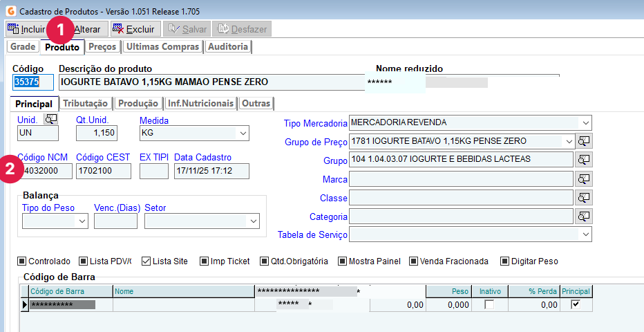Expand the Tipo Mercadoria dropdown

click(x=585, y=122)
